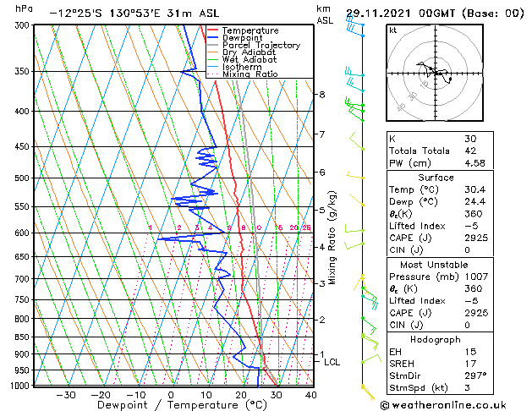Click the Dry Adiabat legend entry
Image resolution: width=532 pixels, height=411 pixels.
click(241, 52)
